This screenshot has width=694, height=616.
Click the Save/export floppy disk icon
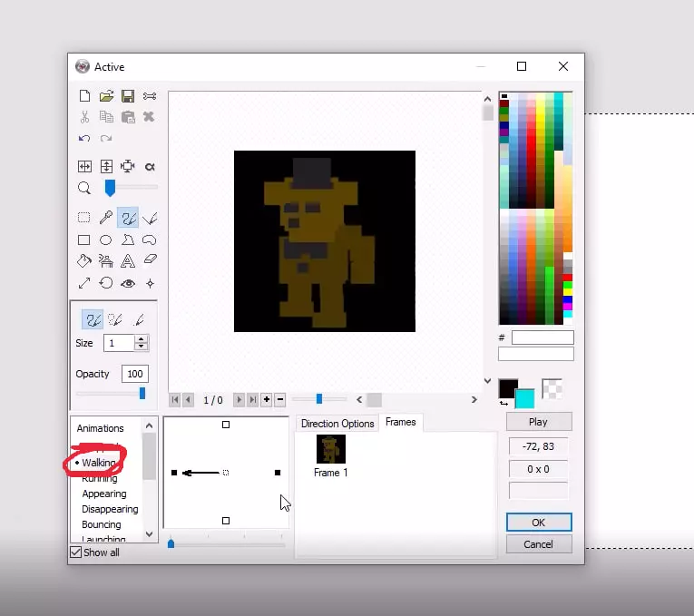[x=128, y=95]
